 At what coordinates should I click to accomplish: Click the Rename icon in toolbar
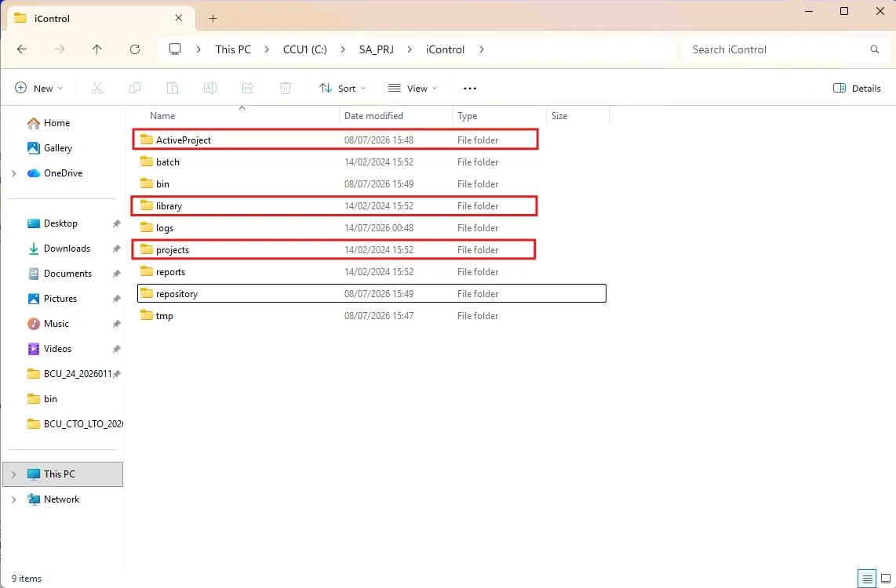coord(210,88)
